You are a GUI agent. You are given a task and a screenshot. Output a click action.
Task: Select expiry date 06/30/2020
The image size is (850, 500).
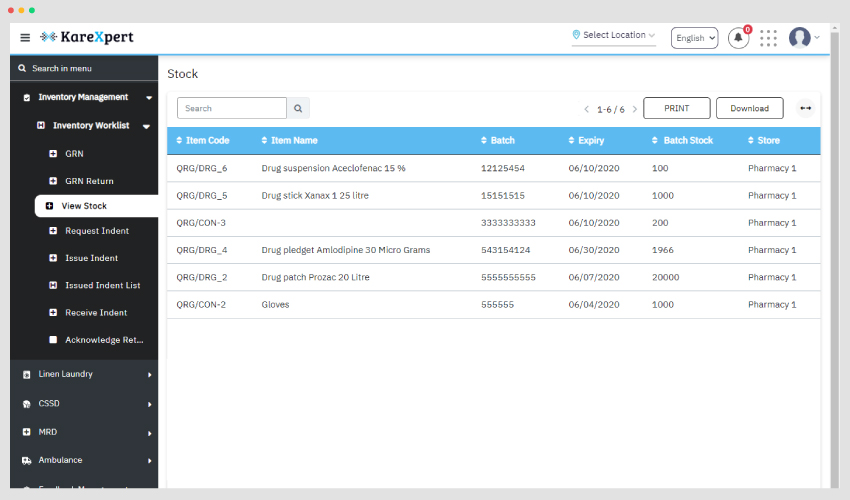click(594, 250)
